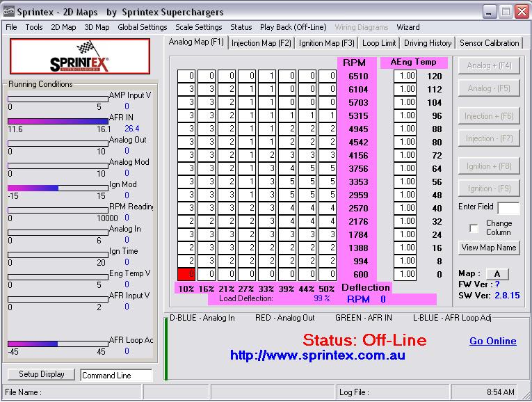
Task: Switch to the Injection Map (F2) tab
Action: coord(261,43)
